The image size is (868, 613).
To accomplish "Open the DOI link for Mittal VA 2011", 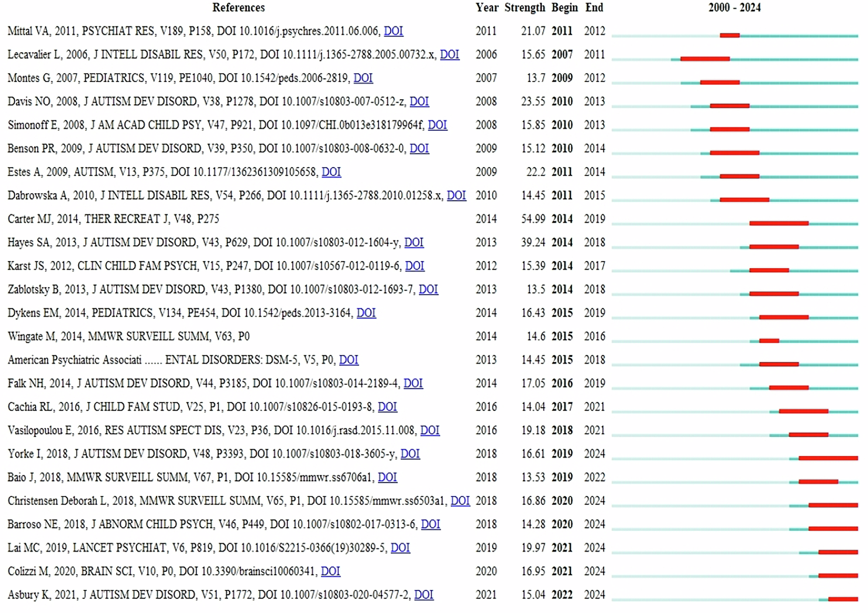I will point(393,31).
